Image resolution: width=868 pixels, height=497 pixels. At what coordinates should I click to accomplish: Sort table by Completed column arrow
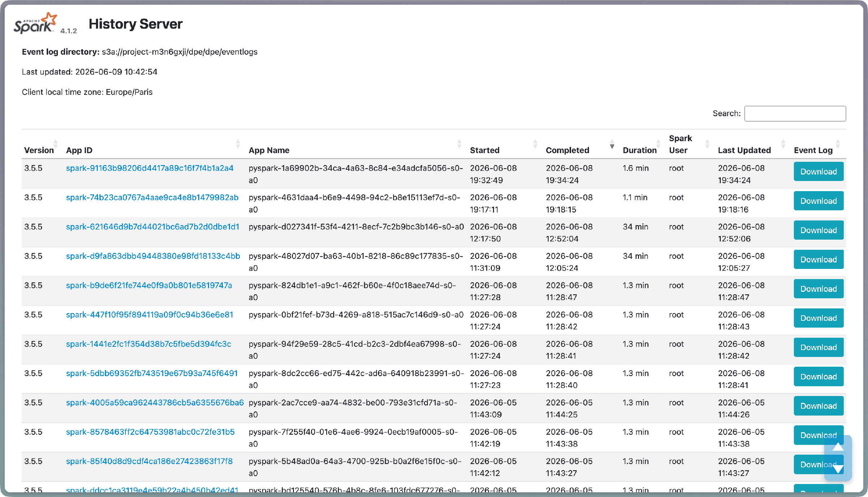tap(612, 144)
